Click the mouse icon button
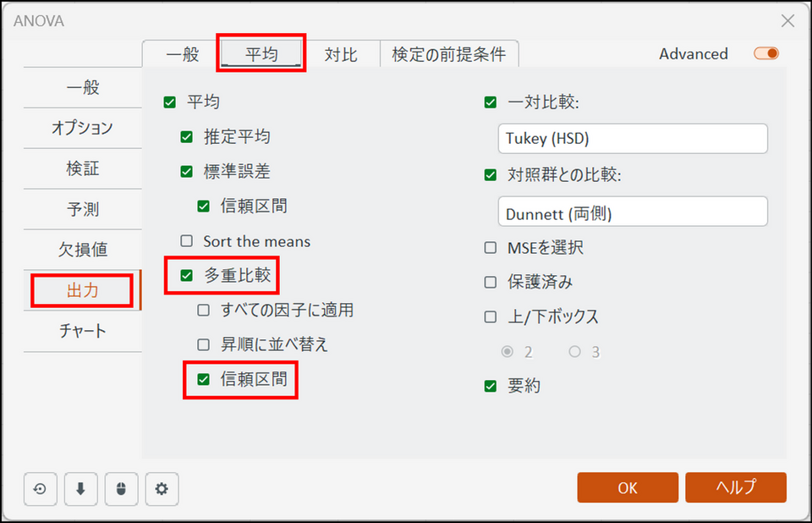Viewport: 812px width, 523px height. 121,488
